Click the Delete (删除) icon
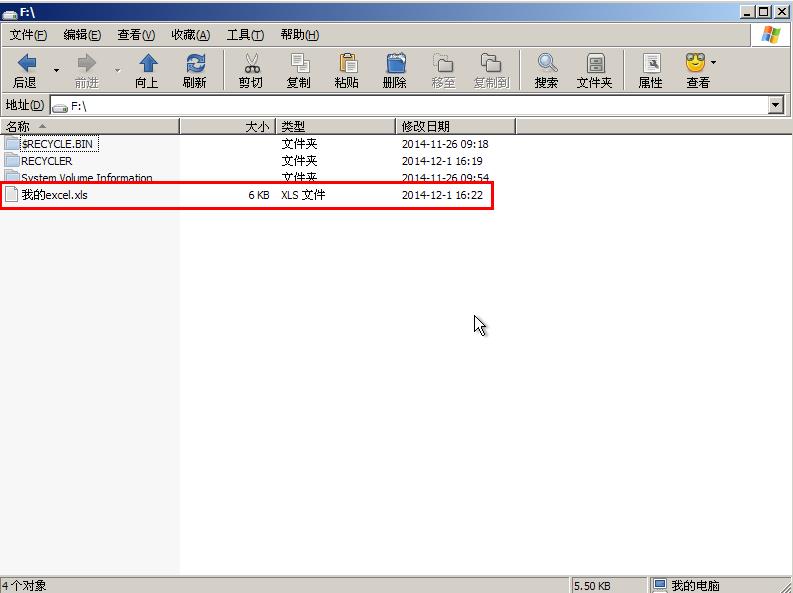The height and width of the screenshot is (593, 793). [x=395, y=63]
